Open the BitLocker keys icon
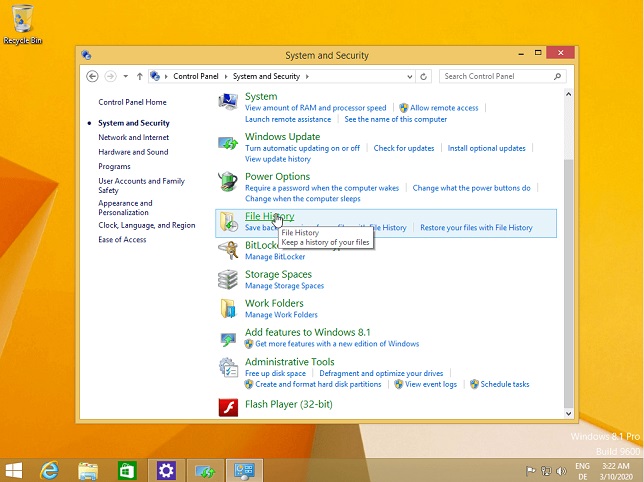 (x=228, y=250)
